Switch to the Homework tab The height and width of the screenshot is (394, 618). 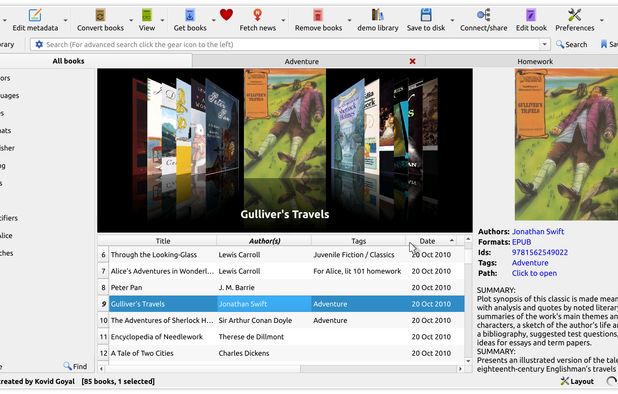click(x=535, y=61)
